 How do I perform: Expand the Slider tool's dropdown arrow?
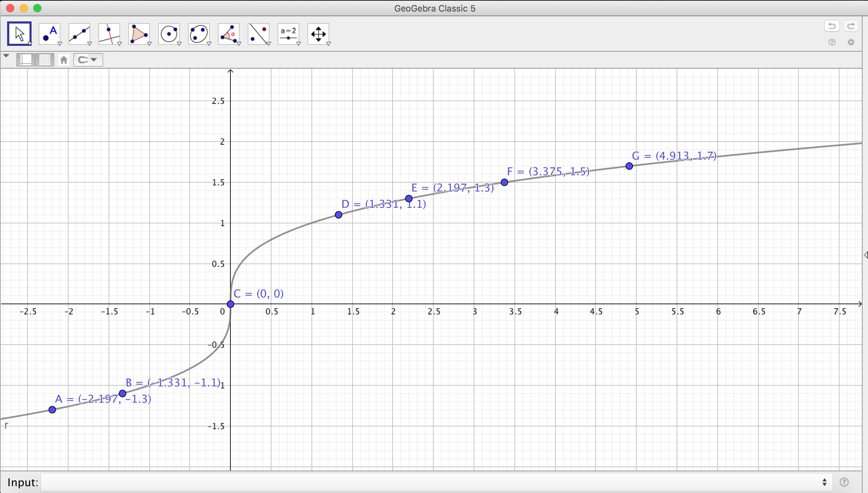pyautogui.click(x=299, y=44)
